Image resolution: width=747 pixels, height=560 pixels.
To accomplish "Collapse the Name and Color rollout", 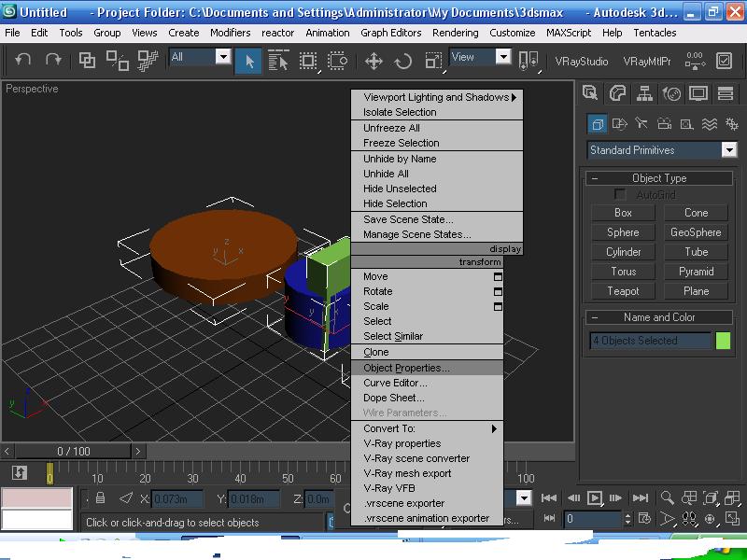I will 595,317.
